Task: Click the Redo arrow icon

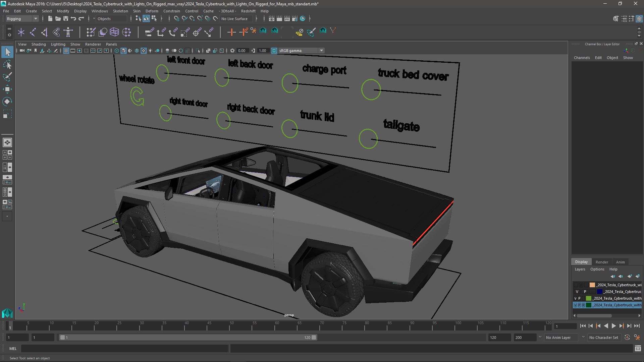Action: coord(81,18)
